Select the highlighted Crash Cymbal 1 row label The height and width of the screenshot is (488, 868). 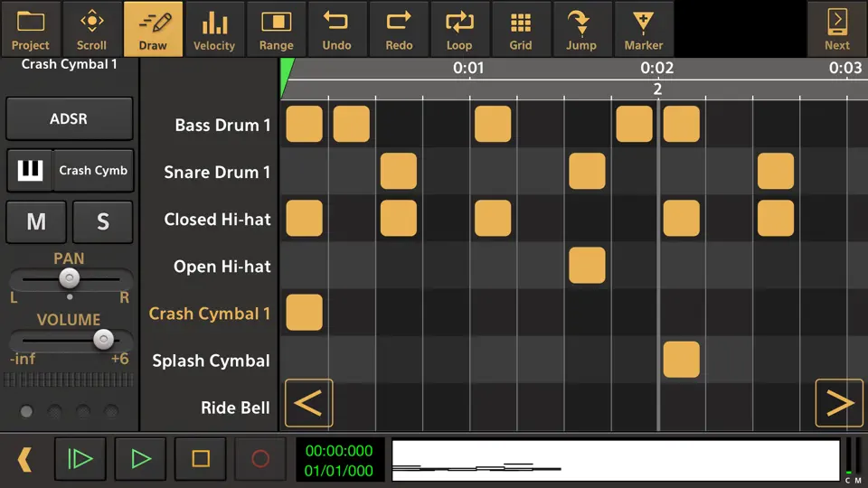click(209, 314)
